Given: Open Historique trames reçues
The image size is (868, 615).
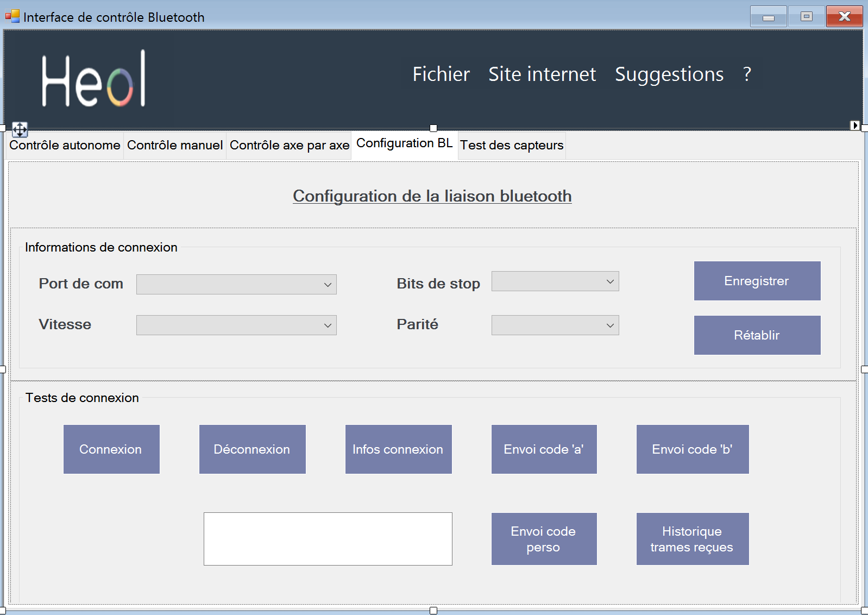Looking at the screenshot, I should pyautogui.click(x=693, y=539).
